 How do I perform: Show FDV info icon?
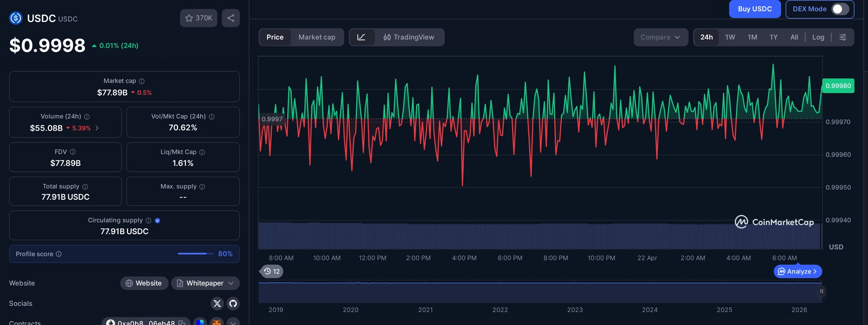73,152
